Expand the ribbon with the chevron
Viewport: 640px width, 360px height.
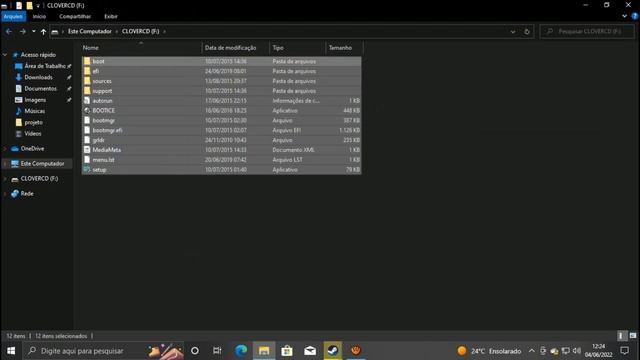[x=624, y=16]
